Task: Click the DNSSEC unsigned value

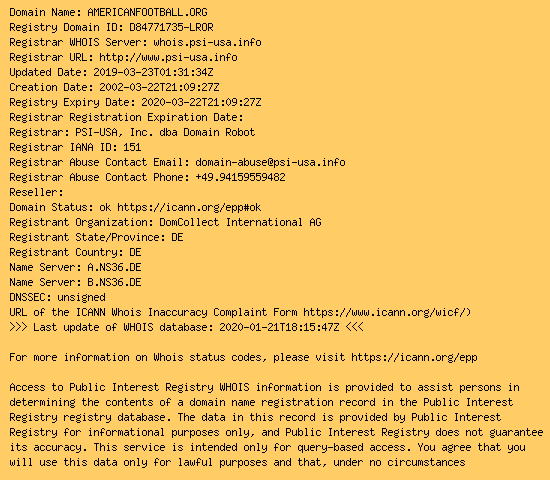Action: pos(81,298)
